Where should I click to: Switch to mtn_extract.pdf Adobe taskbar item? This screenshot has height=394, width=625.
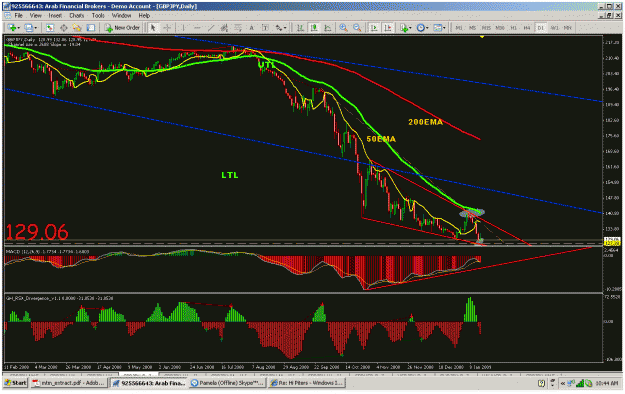pyautogui.click(x=69, y=383)
